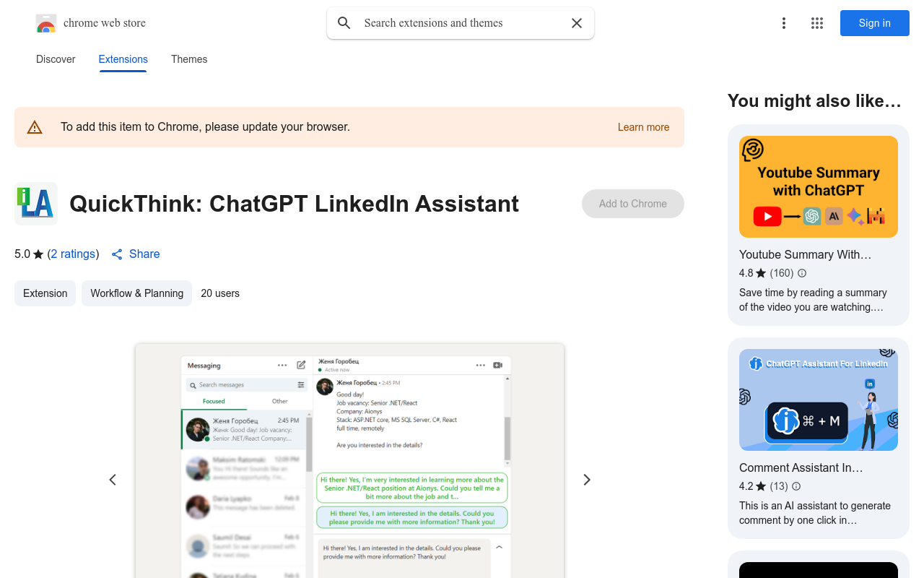This screenshot has width=924, height=578.
Task: Click the 4.8 rating on Youtube Summary
Action: [x=746, y=273]
